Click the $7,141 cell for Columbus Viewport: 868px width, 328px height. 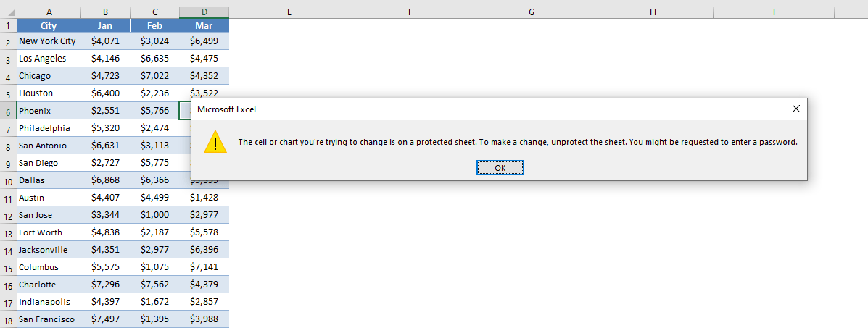(x=204, y=267)
